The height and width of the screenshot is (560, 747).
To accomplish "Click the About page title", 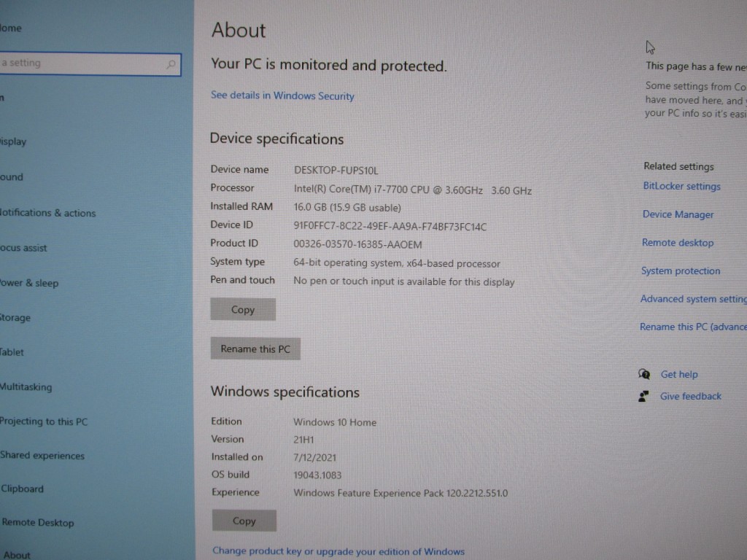I will [x=239, y=30].
